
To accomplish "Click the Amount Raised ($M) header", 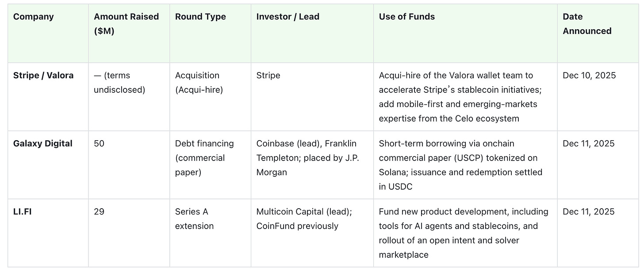I will [x=126, y=24].
